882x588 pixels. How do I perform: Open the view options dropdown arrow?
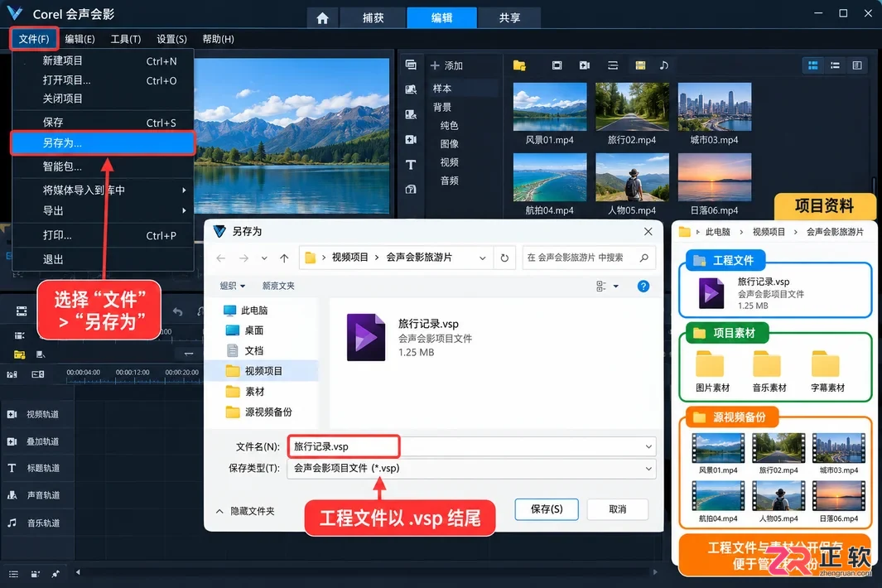click(616, 287)
